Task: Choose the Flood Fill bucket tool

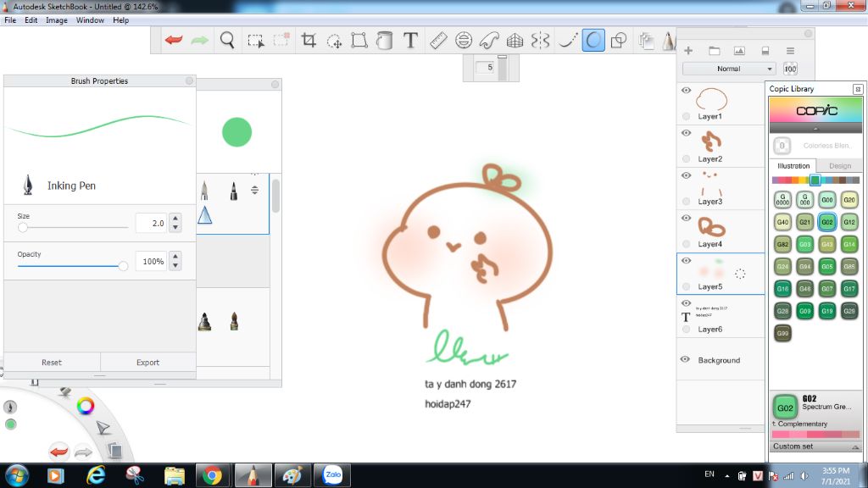Action: pyautogui.click(x=384, y=40)
